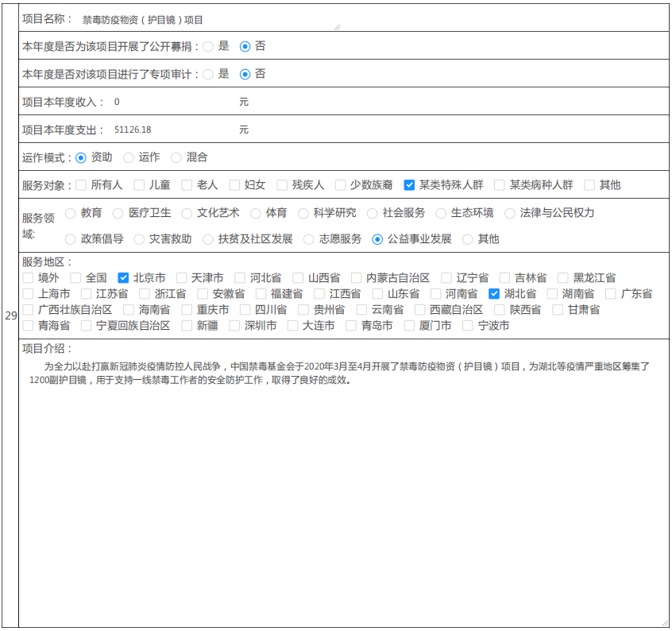The width and height of the screenshot is (672, 631).
Task: Choose 混合 operation mode
Action: click(x=176, y=157)
